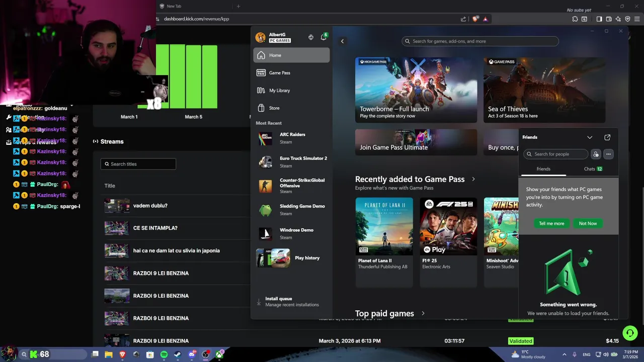This screenshot has height=362, width=644.
Task: Click Brave browser taskbar icon
Action: (122, 354)
